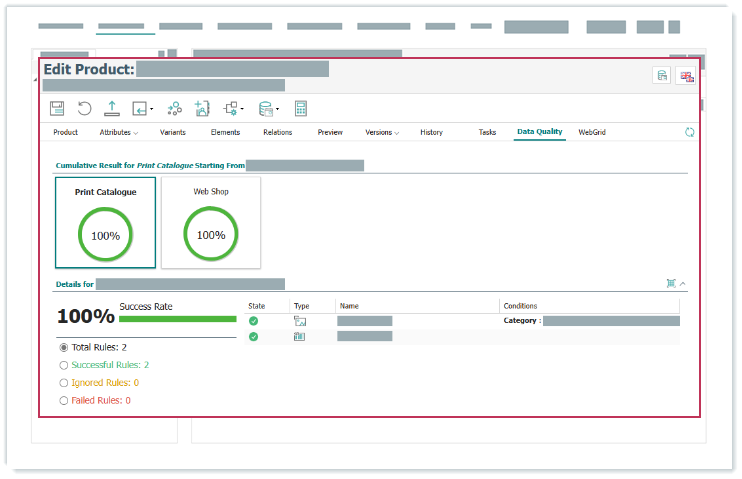Screen dimensions: 742x479
Task: Select the Web Shop quality card
Action: (x=211, y=222)
